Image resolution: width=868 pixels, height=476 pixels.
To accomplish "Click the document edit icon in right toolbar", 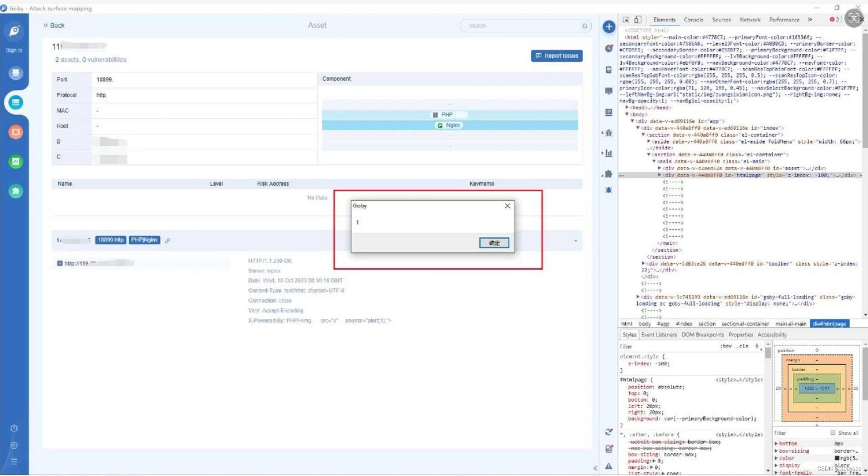I will (609, 449).
